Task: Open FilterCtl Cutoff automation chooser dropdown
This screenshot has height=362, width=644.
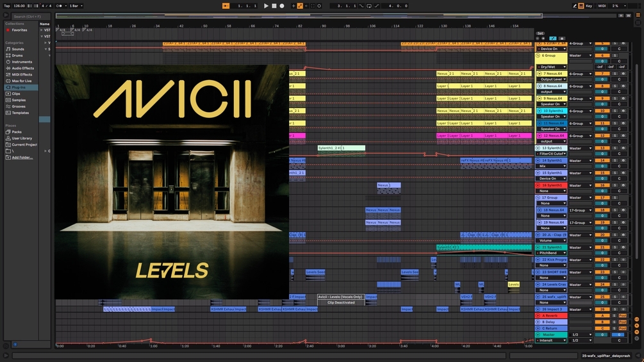Action: 552,154
